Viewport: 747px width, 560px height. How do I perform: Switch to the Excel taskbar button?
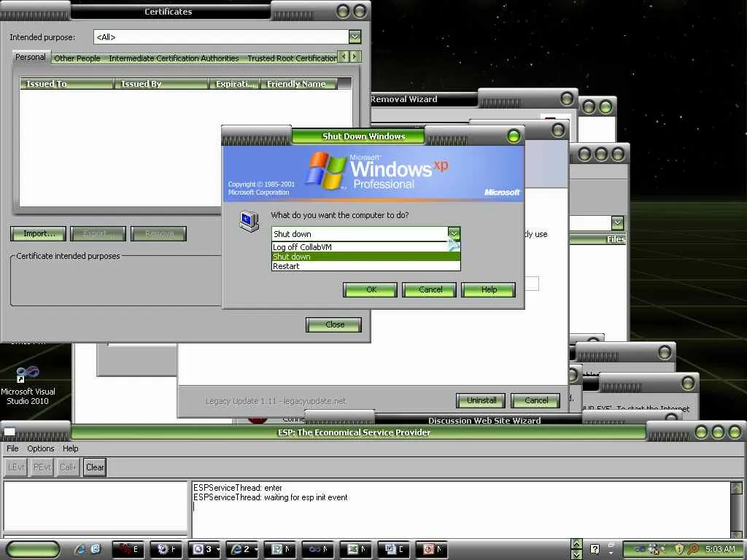click(x=356, y=549)
